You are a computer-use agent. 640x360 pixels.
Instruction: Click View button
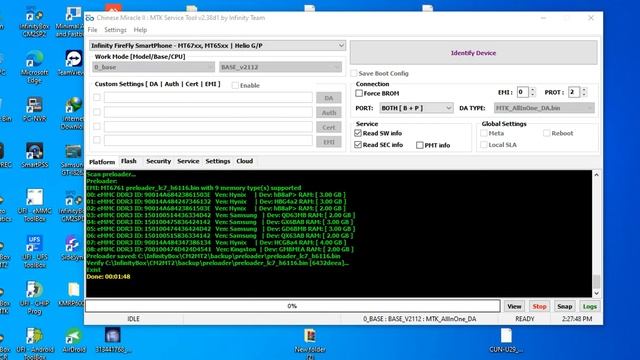tap(514, 306)
